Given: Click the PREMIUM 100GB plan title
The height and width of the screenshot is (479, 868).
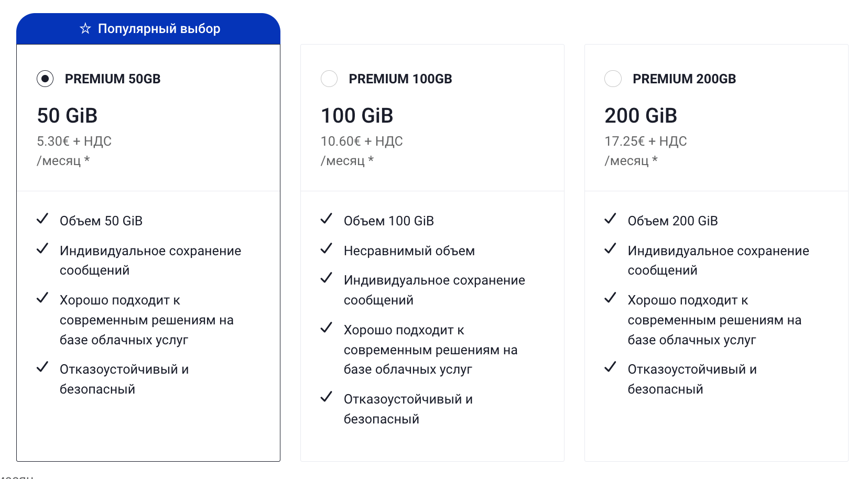Looking at the screenshot, I should coord(400,79).
